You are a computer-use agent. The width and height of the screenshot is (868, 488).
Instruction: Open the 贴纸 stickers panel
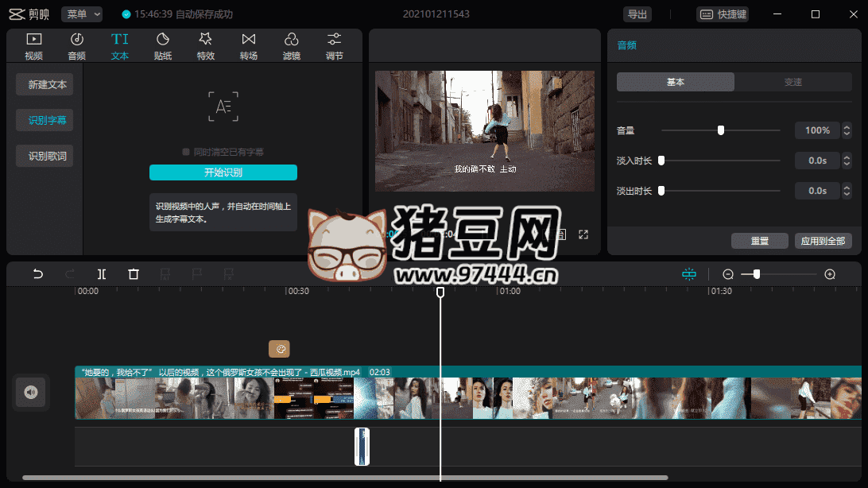point(163,46)
